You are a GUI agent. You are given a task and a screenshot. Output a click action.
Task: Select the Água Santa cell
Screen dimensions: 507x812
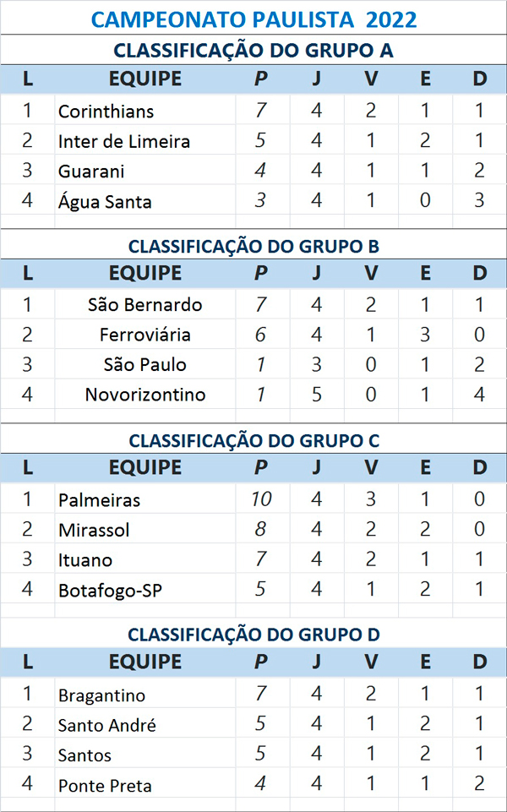coord(105,201)
